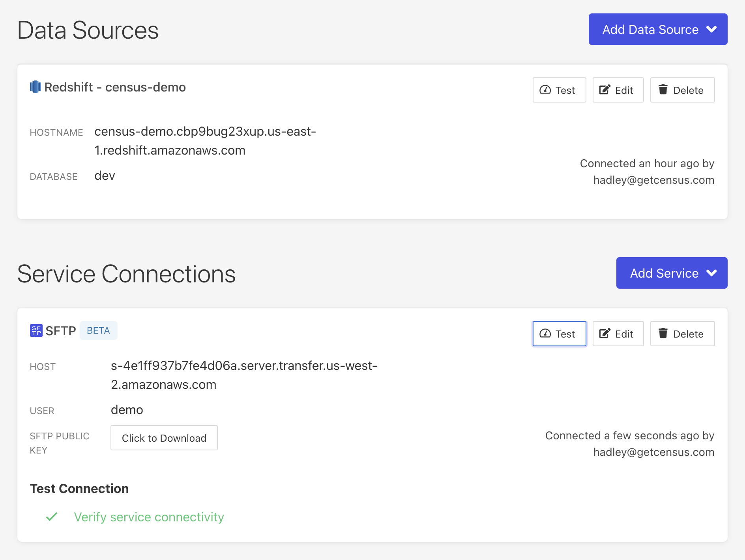745x560 pixels.
Task: Click the gauge icon on Redshift Test
Action: point(545,90)
